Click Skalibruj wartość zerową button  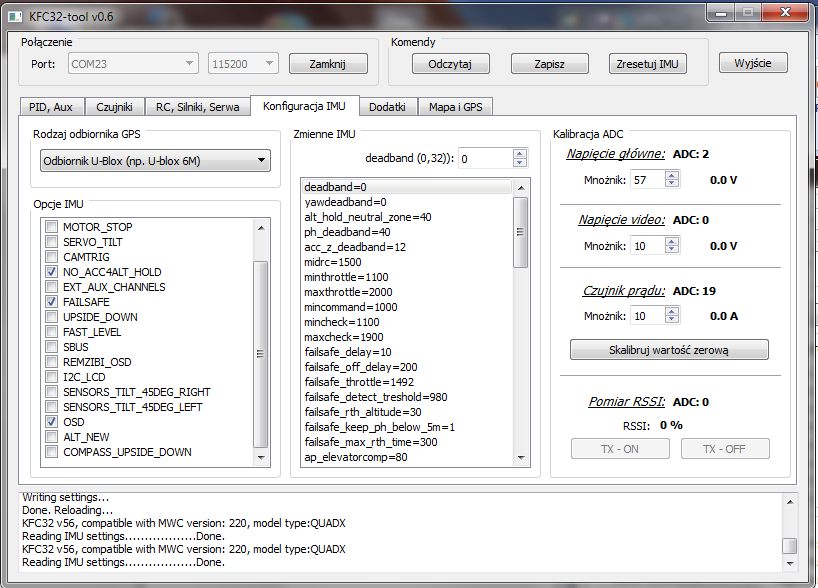(x=669, y=350)
